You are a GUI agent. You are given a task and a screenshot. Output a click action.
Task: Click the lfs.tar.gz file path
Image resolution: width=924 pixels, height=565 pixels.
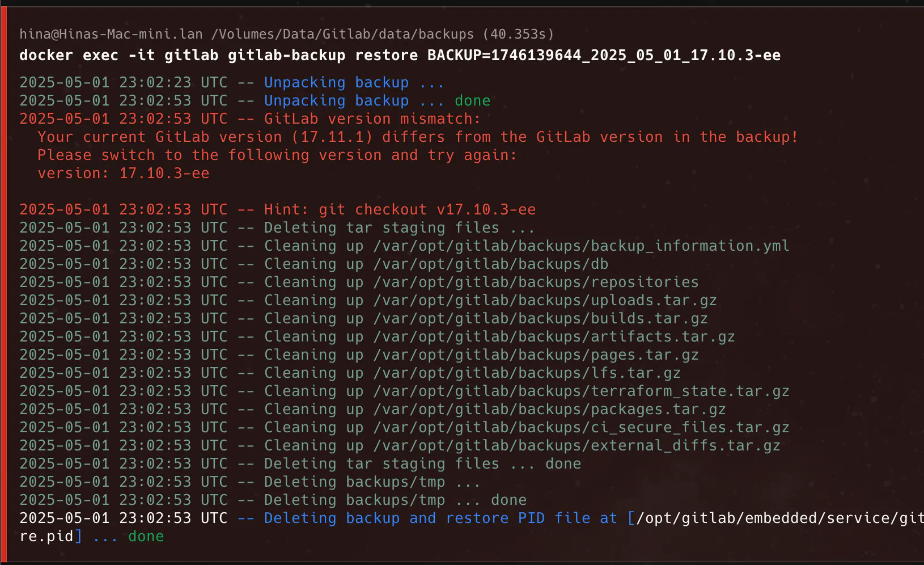(527, 373)
